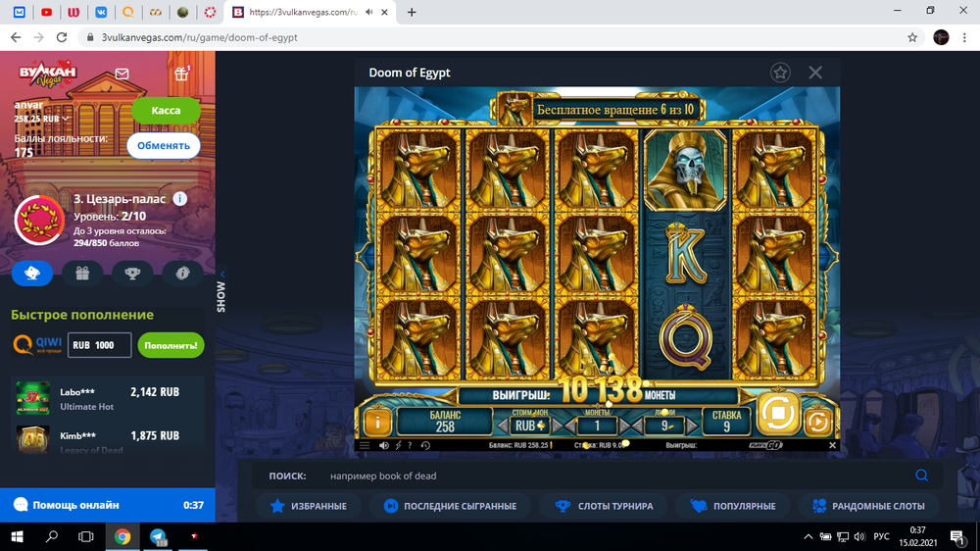The image size is (980, 551).
Task: Switch to ПОПУЛЯРНЫЕ slots tab
Action: coord(733,506)
